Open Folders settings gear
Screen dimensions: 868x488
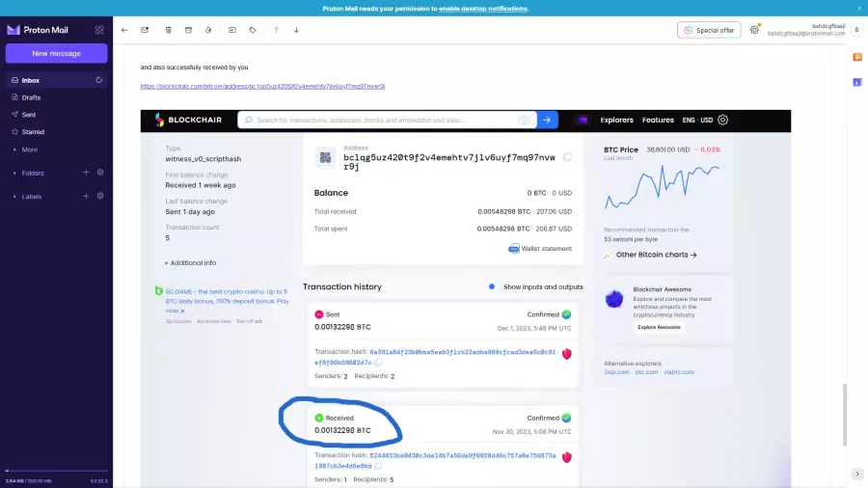tap(100, 173)
